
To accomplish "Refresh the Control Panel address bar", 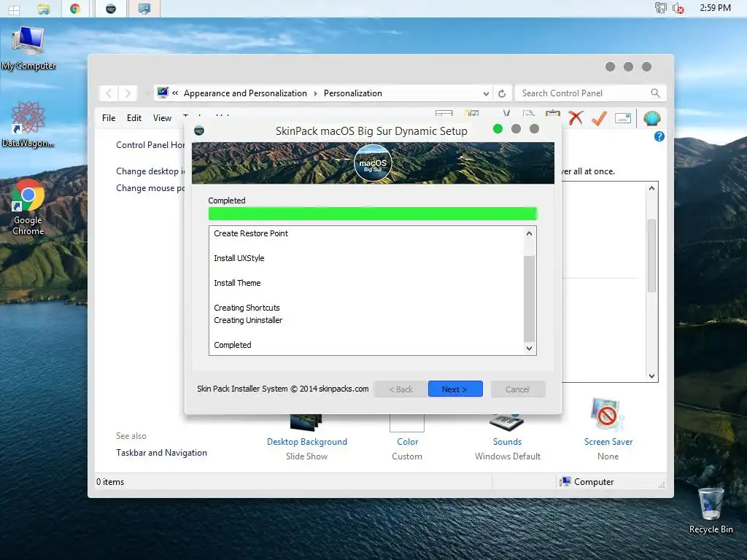I will click(502, 93).
